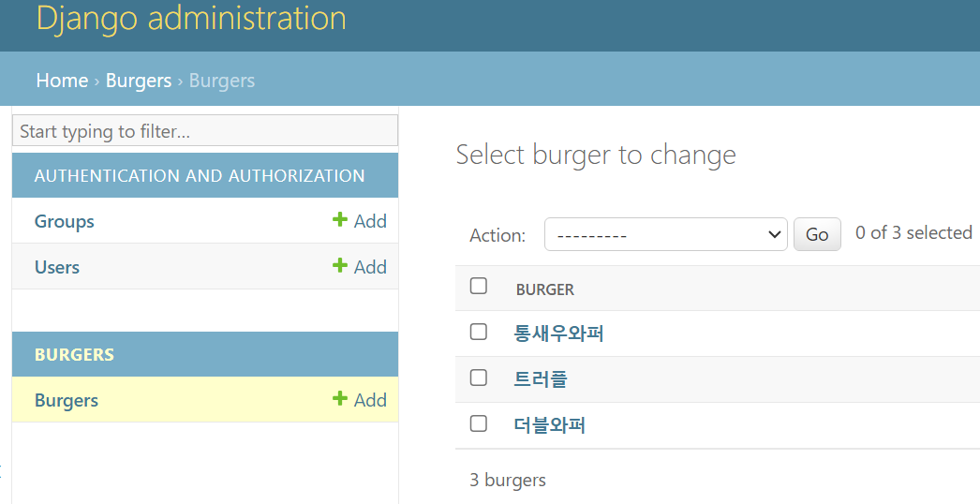The image size is (980, 504).
Task: Select the 더블와퍼 row checkbox
Action: click(x=479, y=423)
